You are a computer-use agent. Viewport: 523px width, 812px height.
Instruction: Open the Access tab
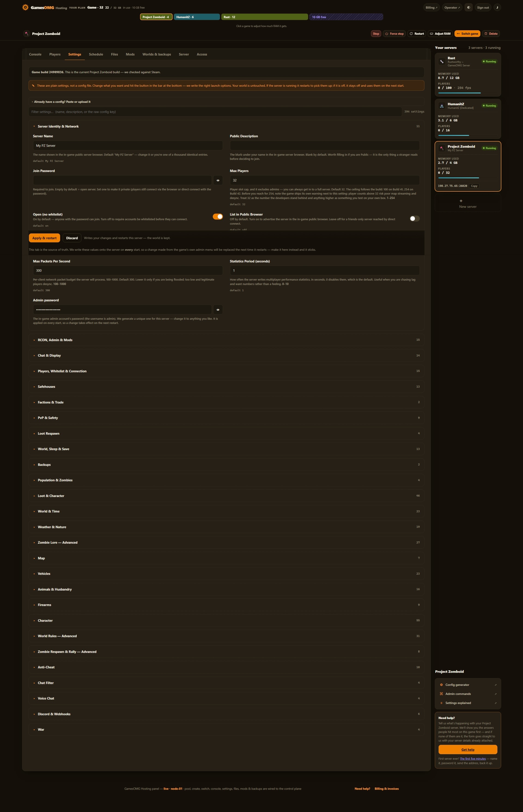point(202,54)
